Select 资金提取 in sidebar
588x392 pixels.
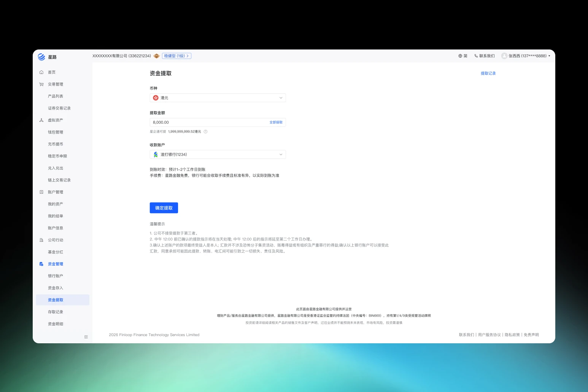coord(63,300)
